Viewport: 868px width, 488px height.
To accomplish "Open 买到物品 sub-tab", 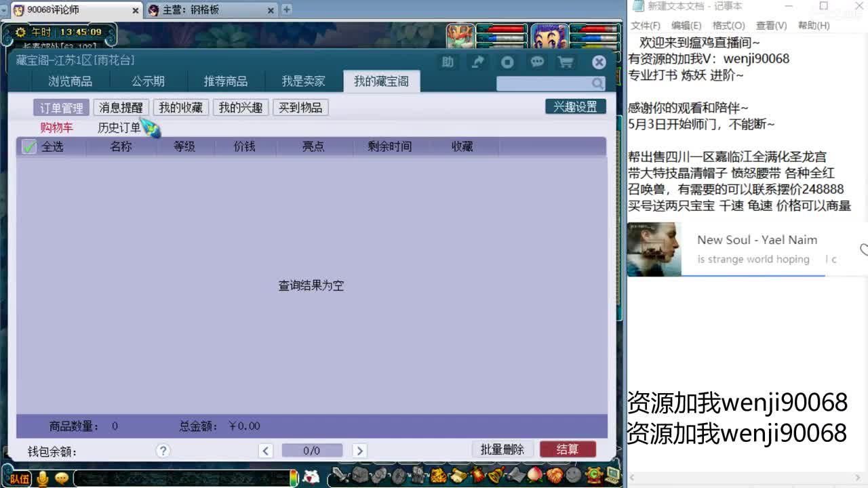I will (300, 108).
